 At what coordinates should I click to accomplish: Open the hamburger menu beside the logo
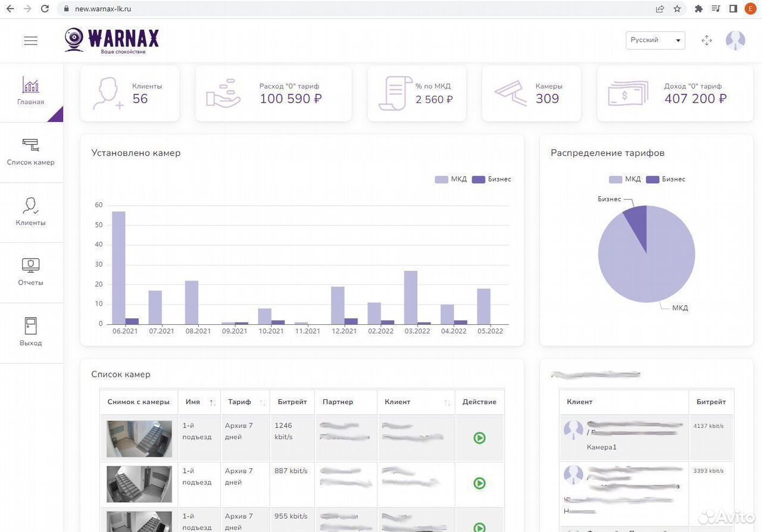[30, 40]
